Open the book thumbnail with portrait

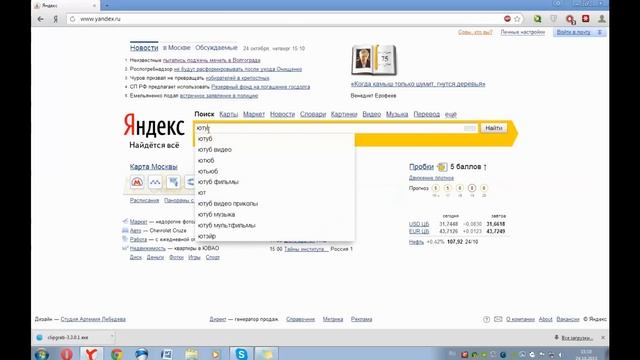point(374,60)
